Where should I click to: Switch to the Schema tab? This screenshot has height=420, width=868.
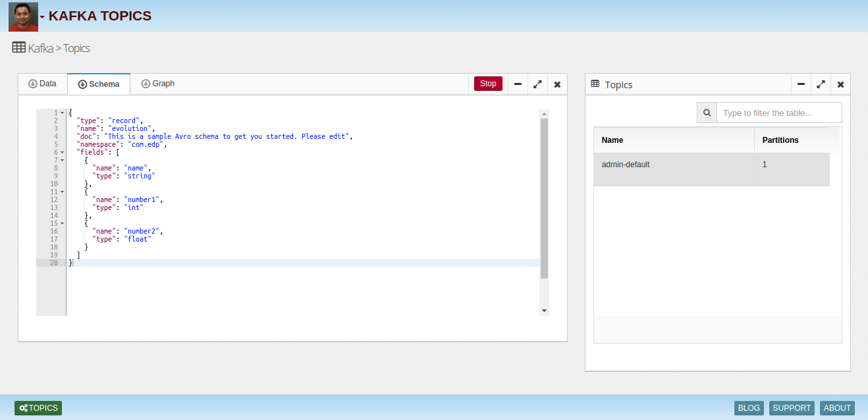coord(99,84)
